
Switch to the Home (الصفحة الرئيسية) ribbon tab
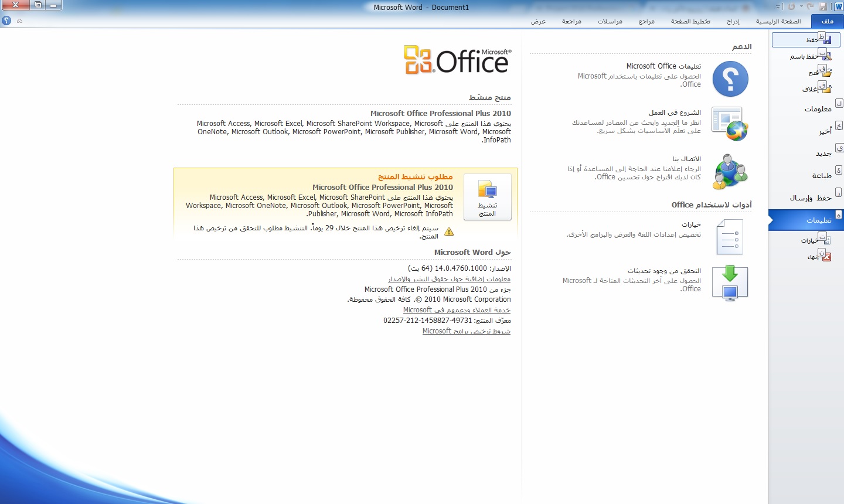pos(778,21)
